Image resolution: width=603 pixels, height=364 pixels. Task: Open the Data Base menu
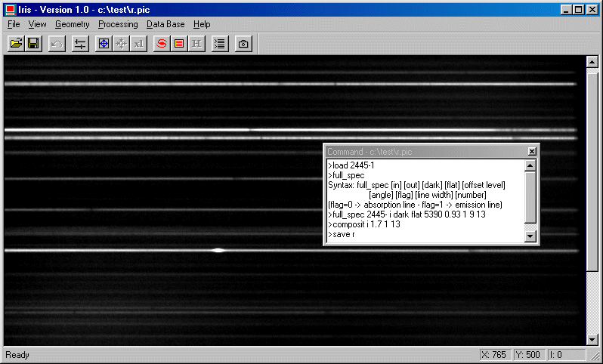click(165, 24)
